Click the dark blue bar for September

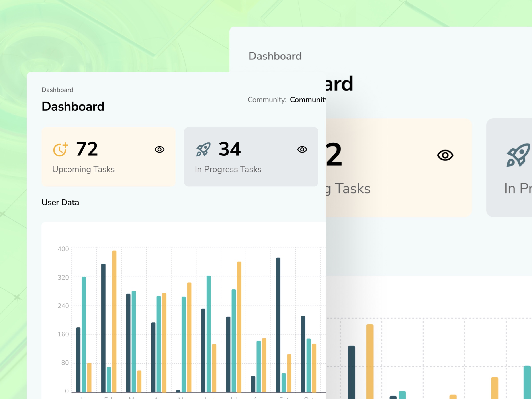coord(278,325)
